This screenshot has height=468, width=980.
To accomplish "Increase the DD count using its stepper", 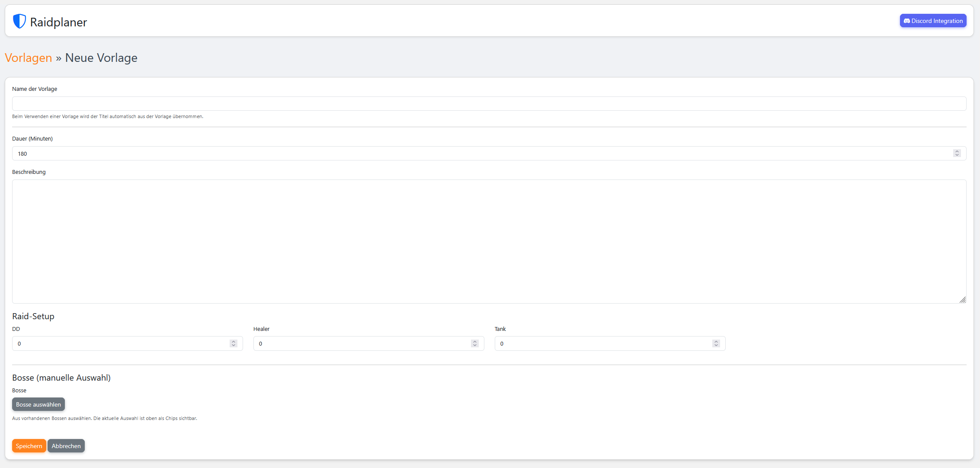I will tap(234, 341).
